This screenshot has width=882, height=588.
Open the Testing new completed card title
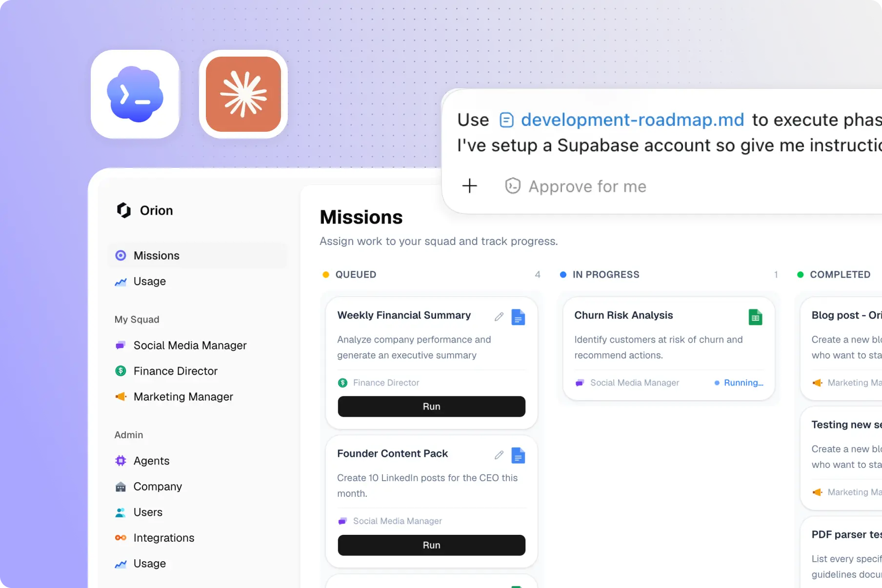click(846, 425)
